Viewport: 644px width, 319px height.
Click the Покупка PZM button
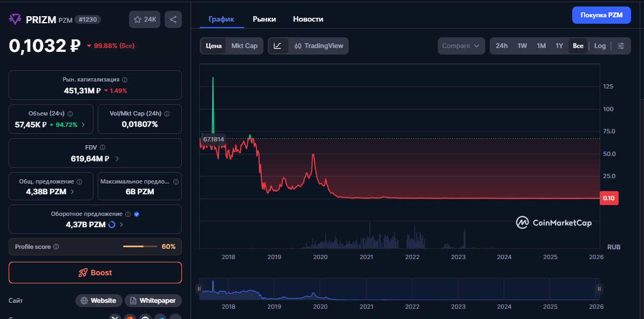coord(601,15)
